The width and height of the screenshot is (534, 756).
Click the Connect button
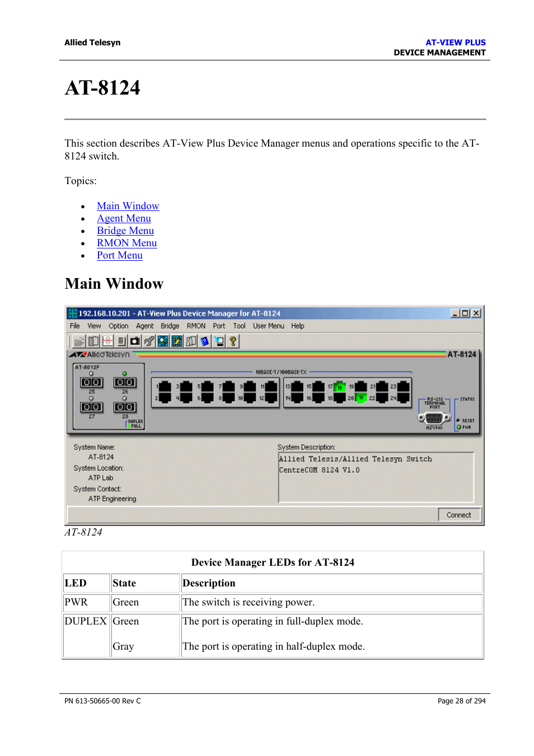(459, 515)
